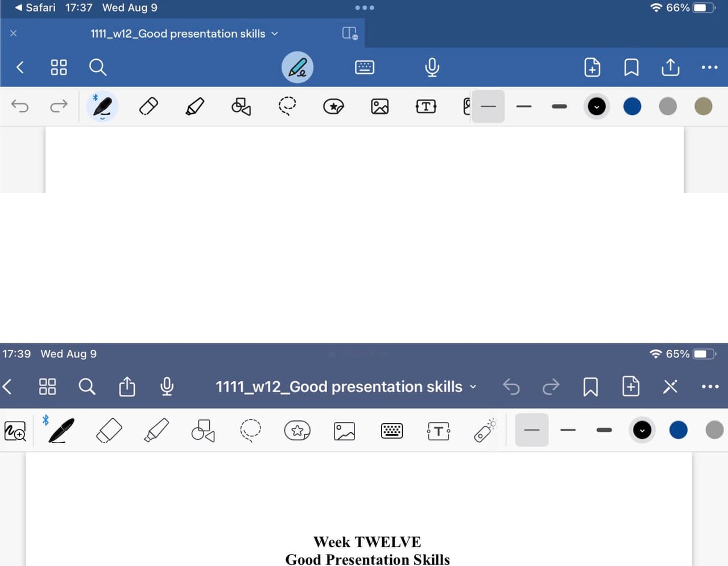
Task: Toggle the crossed-pen read-only mode icon
Action: click(x=671, y=387)
